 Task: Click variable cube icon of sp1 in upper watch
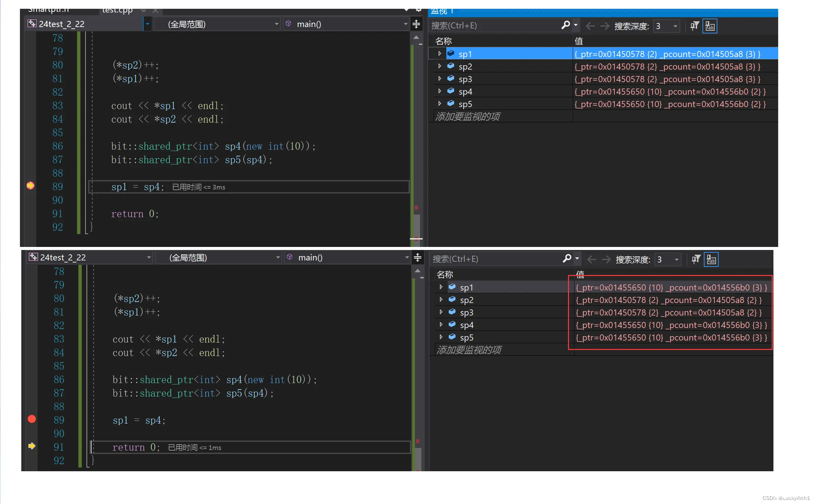pos(451,53)
